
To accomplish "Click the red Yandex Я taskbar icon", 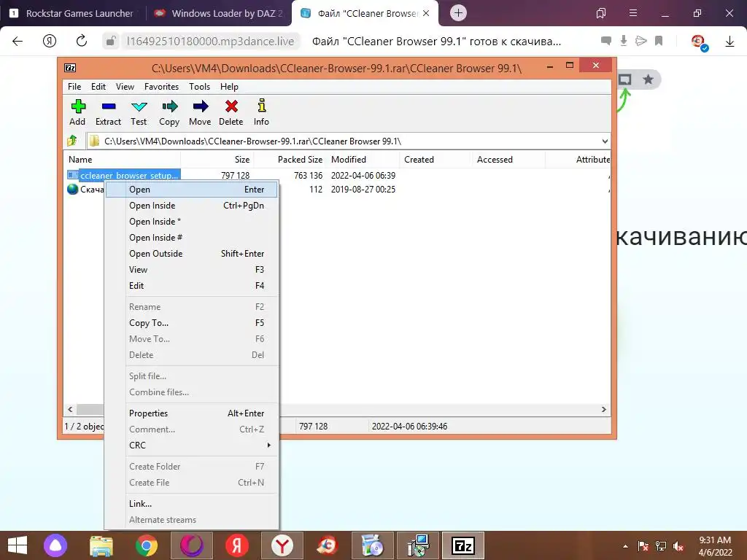I will (x=237, y=545).
